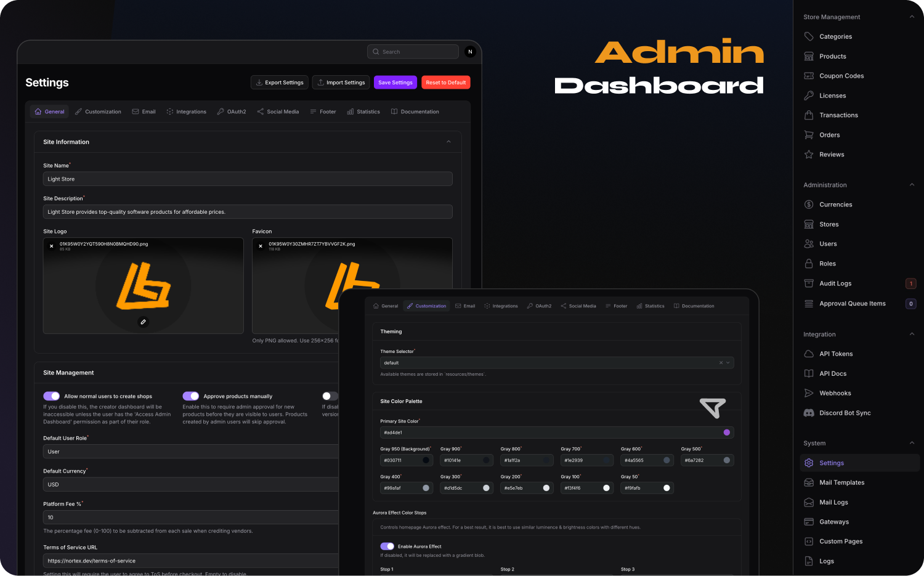Collapse the Site Information section
Viewport: 924px width, 576px height.
pyautogui.click(x=448, y=142)
